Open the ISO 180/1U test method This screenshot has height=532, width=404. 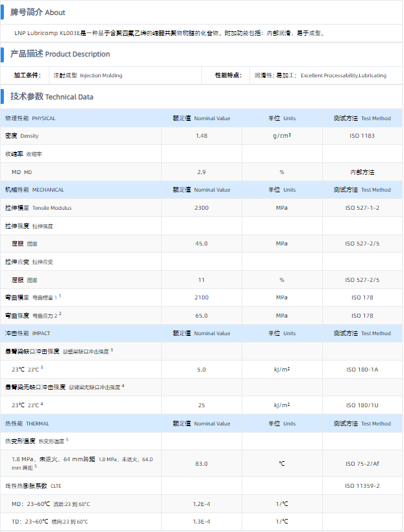pyautogui.click(x=362, y=405)
